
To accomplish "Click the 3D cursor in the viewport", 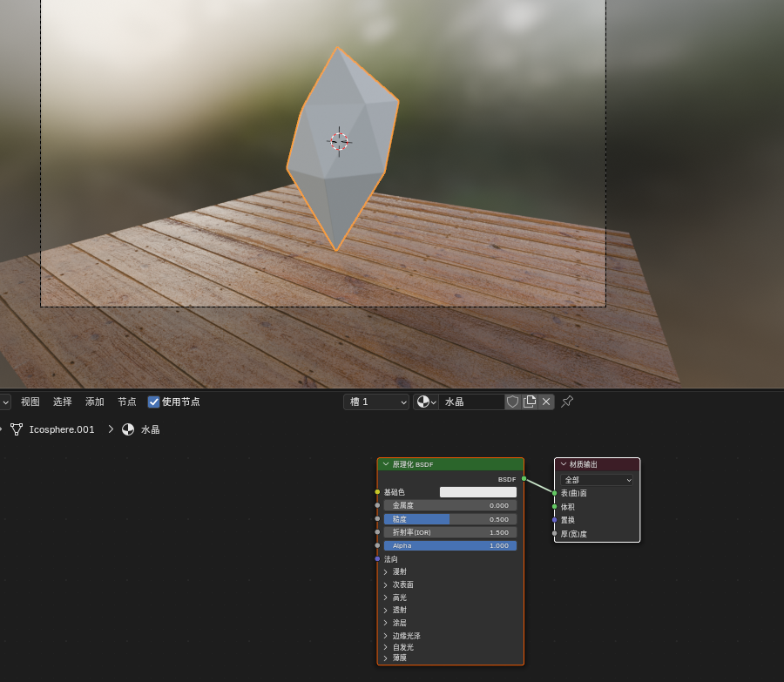I will [339, 141].
